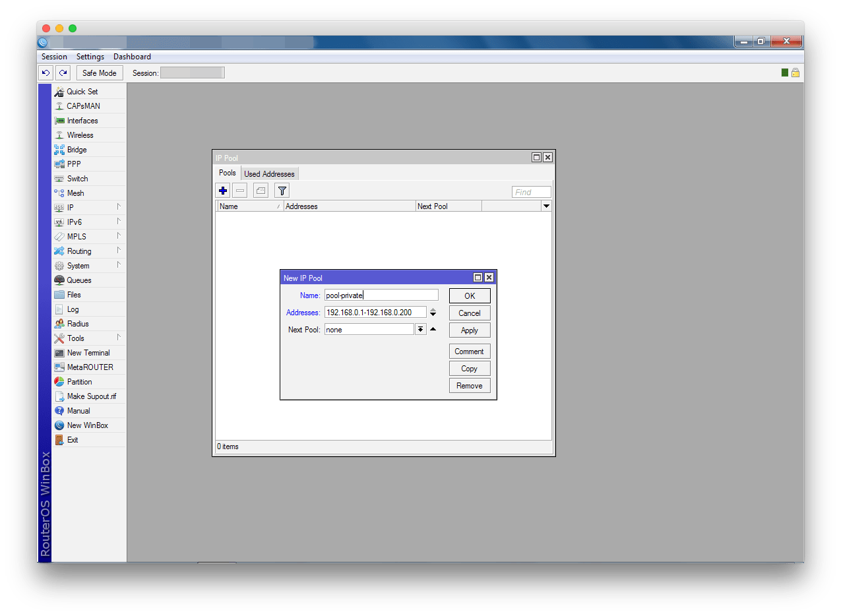841x616 pixels.
Task: Expand the Tools submenu
Action: click(75, 338)
